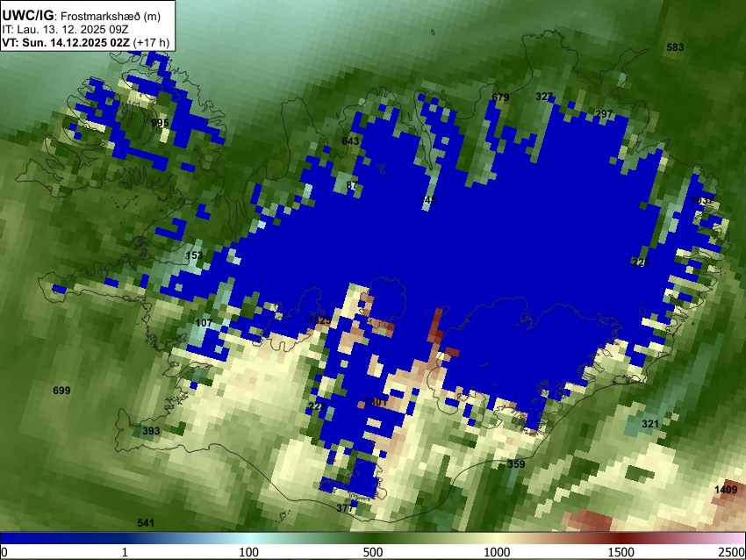Click the map value label 1037

pos(703,200)
